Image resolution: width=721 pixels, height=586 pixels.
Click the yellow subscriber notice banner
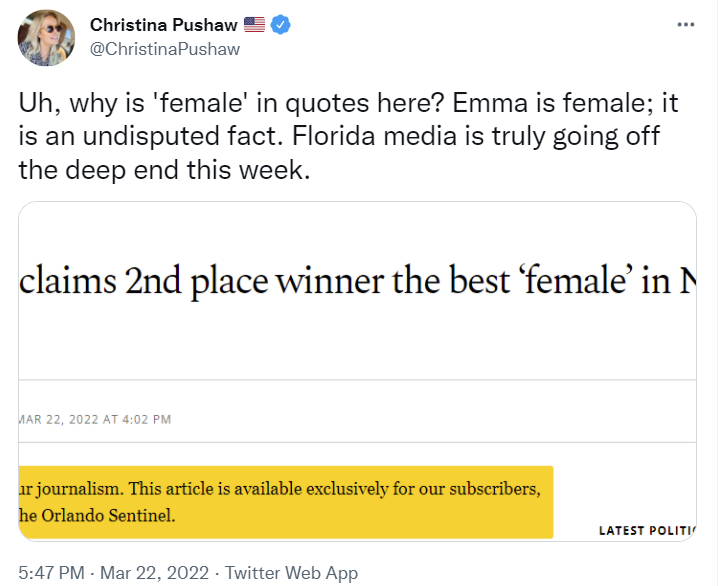tap(286, 502)
